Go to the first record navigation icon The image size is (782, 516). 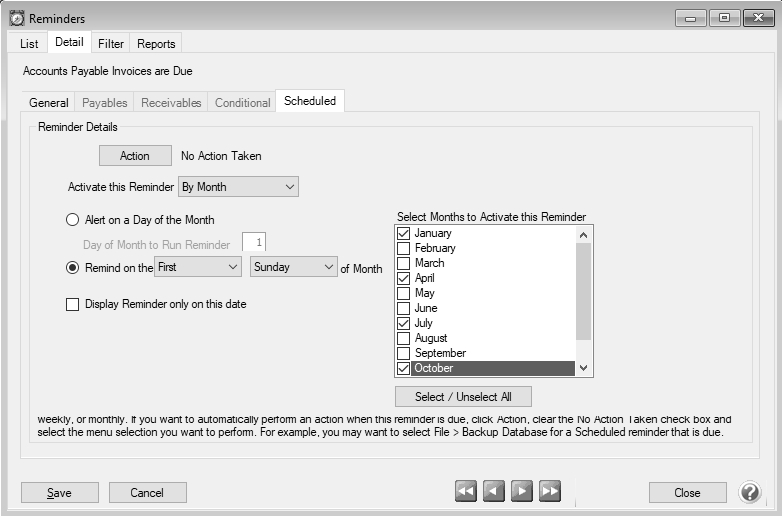coord(466,492)
